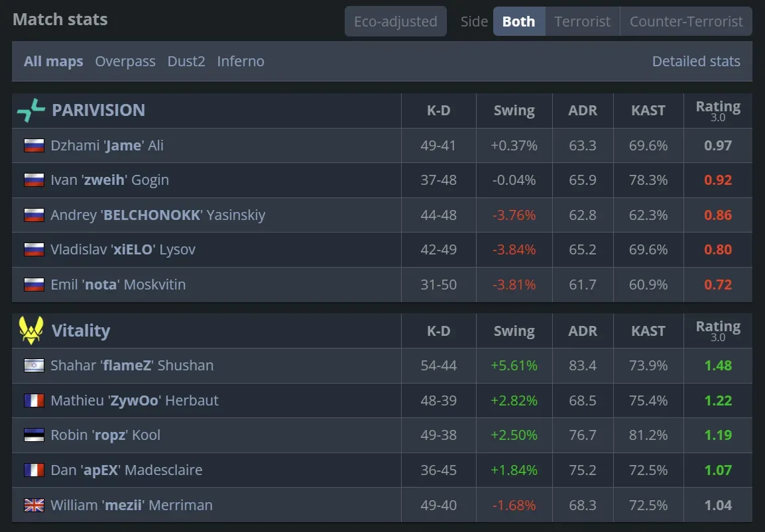Click the UK flag next to mezii
Screen dimensions: 765x532
coord(34,504)
